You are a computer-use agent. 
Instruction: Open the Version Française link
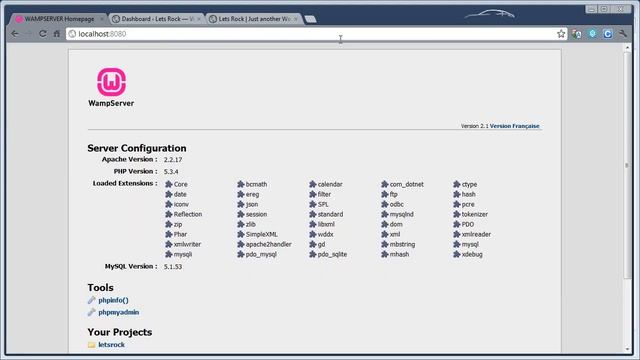(515, 126)
